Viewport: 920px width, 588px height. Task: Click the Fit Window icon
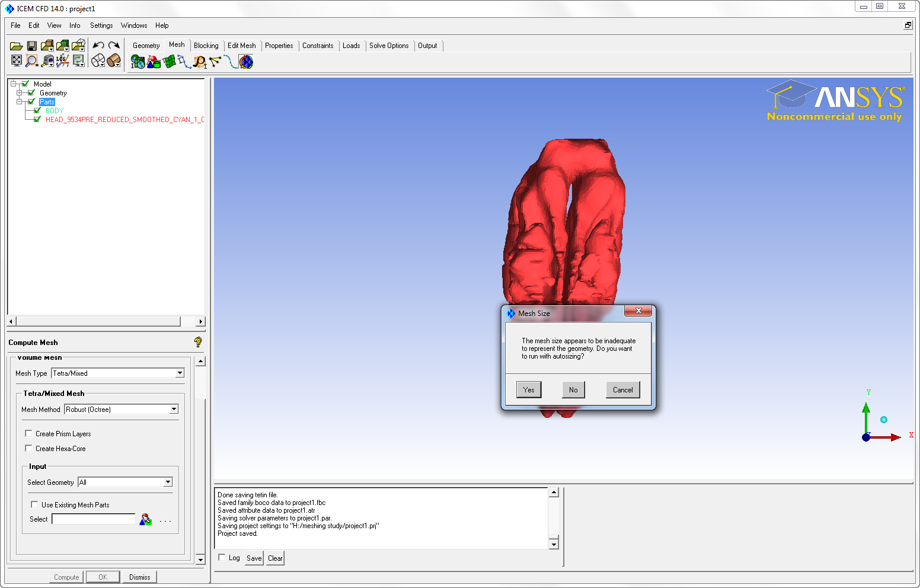click(17, 60)
